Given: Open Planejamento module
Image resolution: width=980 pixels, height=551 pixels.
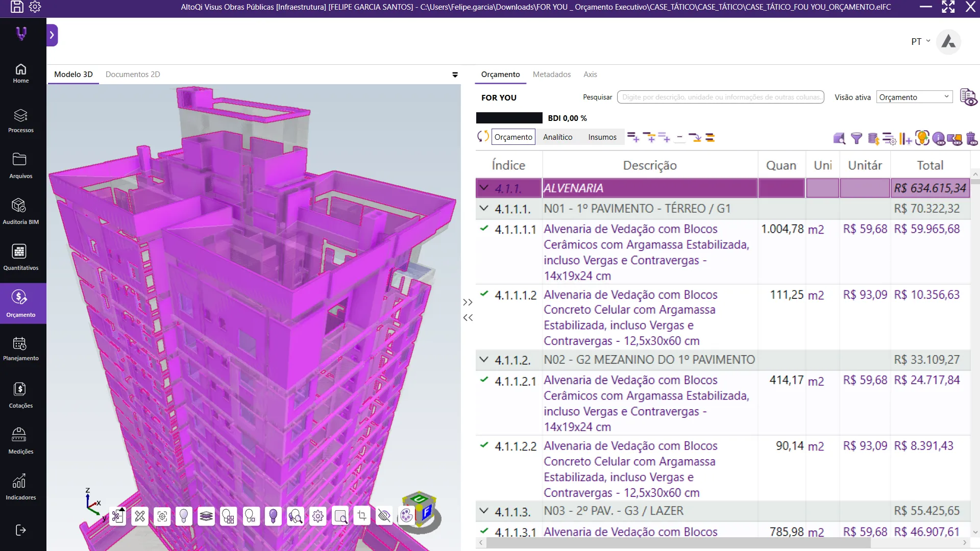Looking at the screenshot, I should (x=21, y=349).
